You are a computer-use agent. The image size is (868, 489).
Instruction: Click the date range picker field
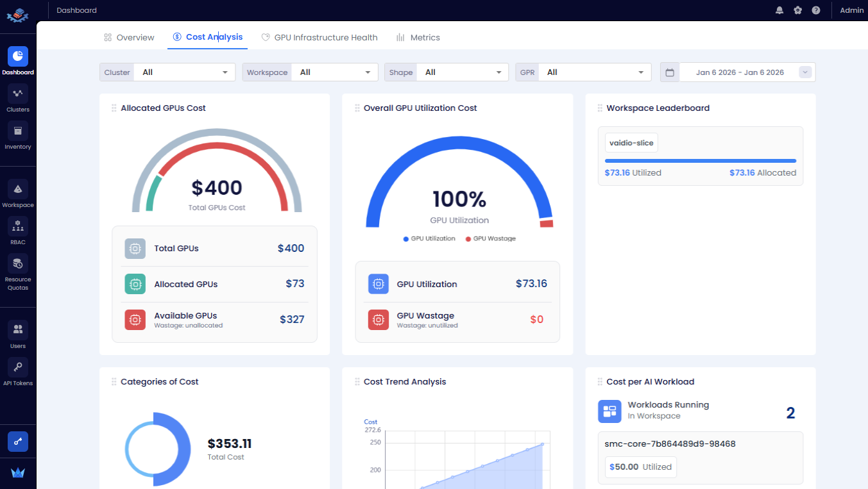point(739,72)
